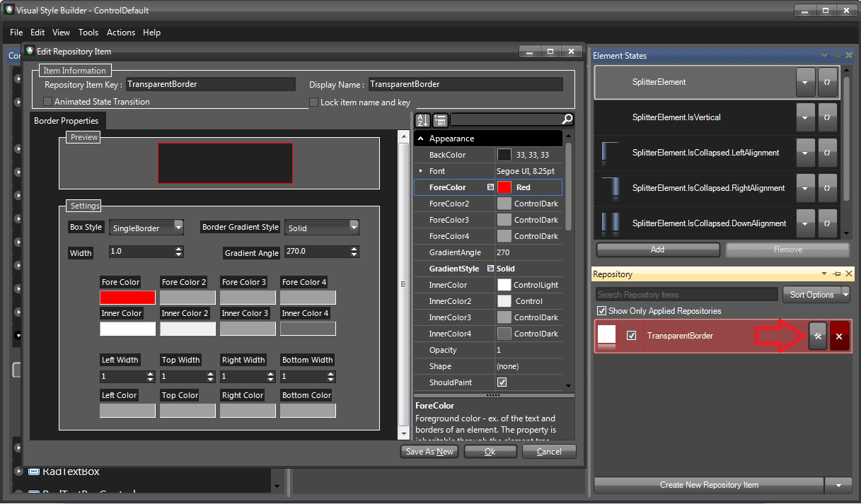Confirm the dialog with Ok button

point(490,452)
